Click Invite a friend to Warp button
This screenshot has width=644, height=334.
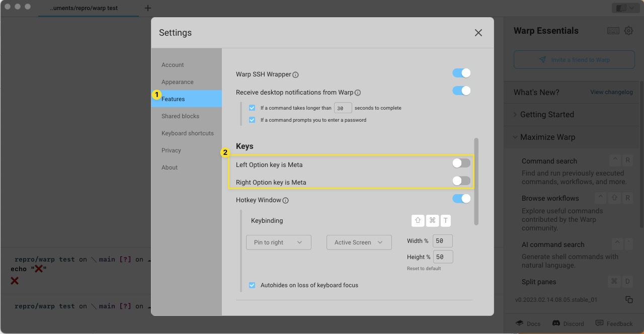(574, 60)
